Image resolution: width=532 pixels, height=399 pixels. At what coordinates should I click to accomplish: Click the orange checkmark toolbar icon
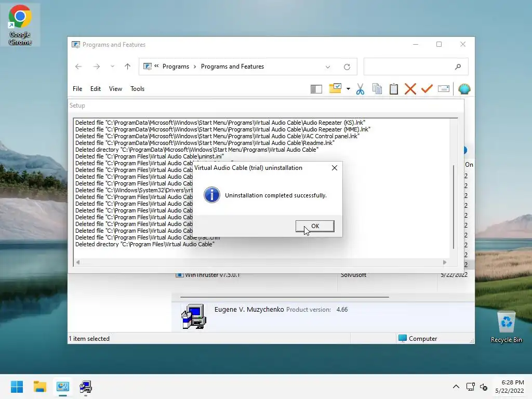427,88
